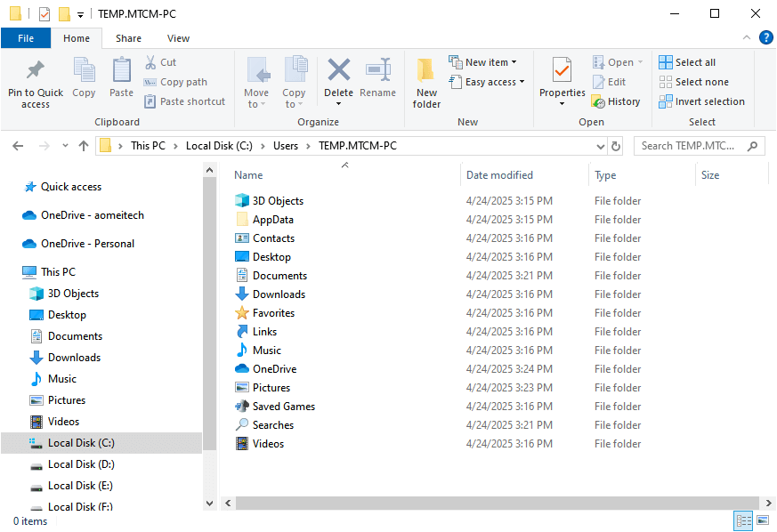Click the Properties checkmark icon

[562, 70]
